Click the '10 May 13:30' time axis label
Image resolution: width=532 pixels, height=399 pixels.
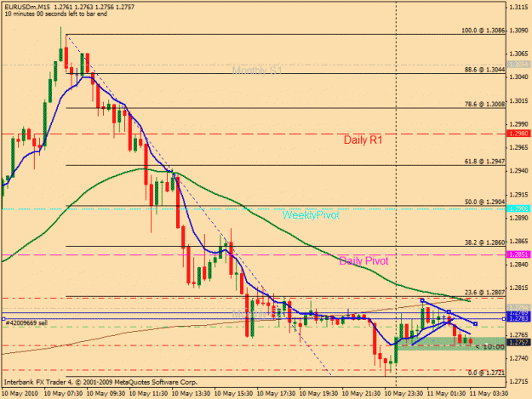tap(191, 394)
